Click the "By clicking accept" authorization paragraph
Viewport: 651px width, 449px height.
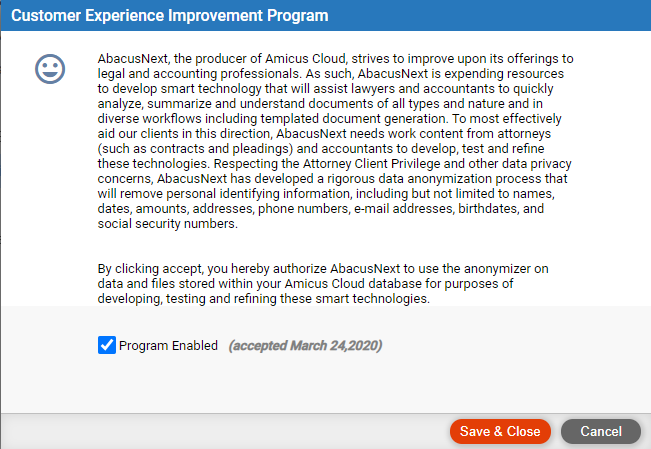click(x=323, y=284)
